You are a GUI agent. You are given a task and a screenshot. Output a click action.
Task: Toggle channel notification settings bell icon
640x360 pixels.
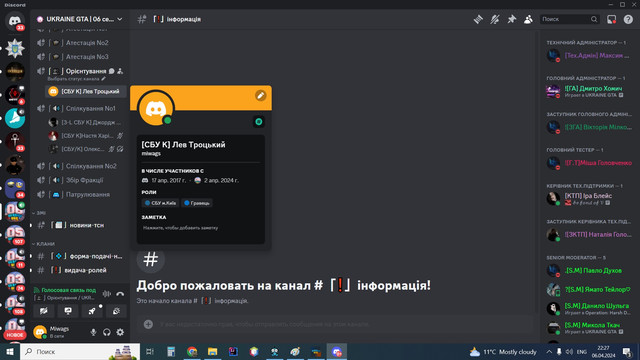click(495, 19)
